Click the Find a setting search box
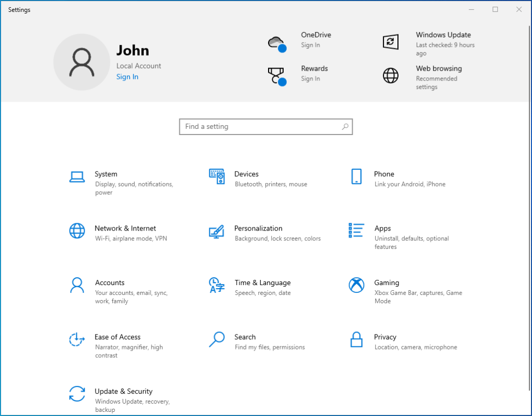 coord(266,126)
